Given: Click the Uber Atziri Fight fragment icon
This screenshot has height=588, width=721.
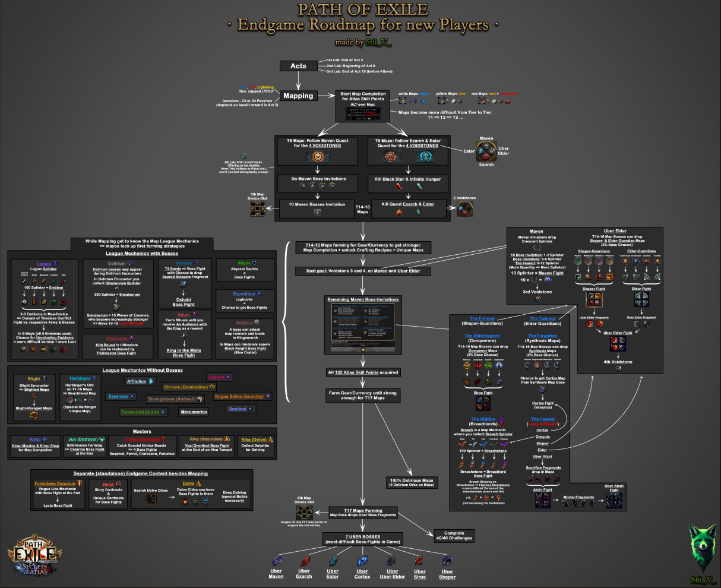Looking at the screenshot, I should (x=614, y=500).
